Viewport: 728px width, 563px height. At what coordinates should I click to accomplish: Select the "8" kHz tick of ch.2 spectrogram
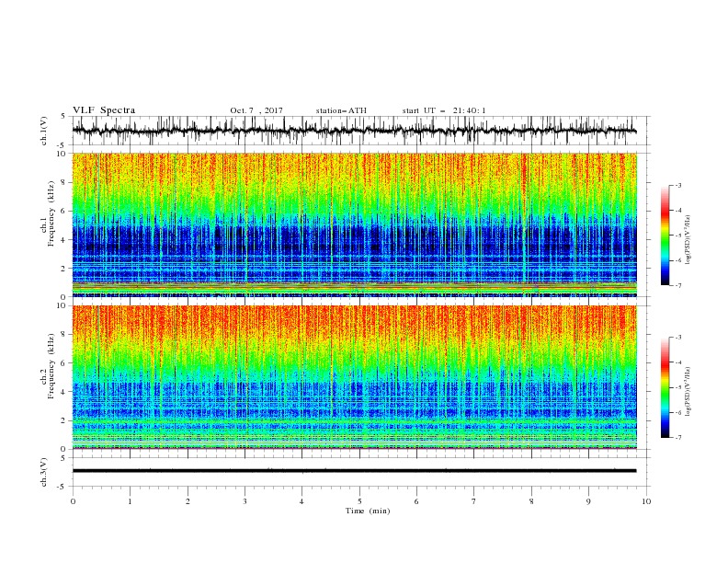point(64,335)
